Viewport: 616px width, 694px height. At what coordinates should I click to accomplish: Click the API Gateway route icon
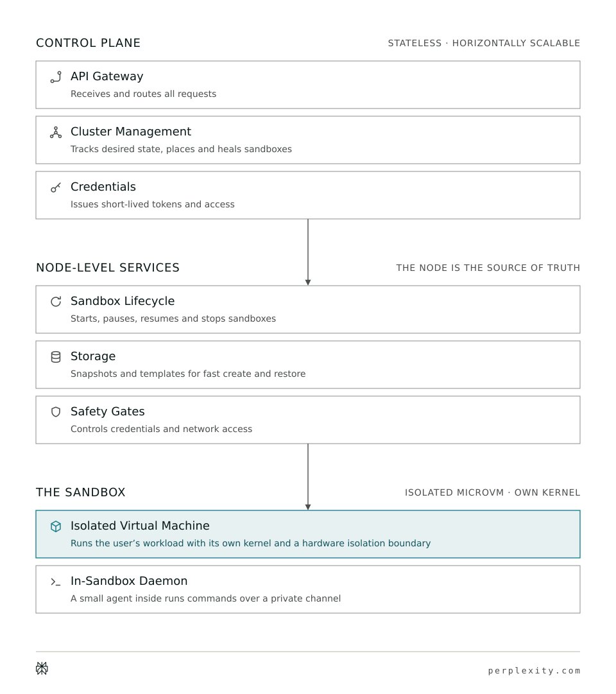pyautogui.click(x=56, y=77)
